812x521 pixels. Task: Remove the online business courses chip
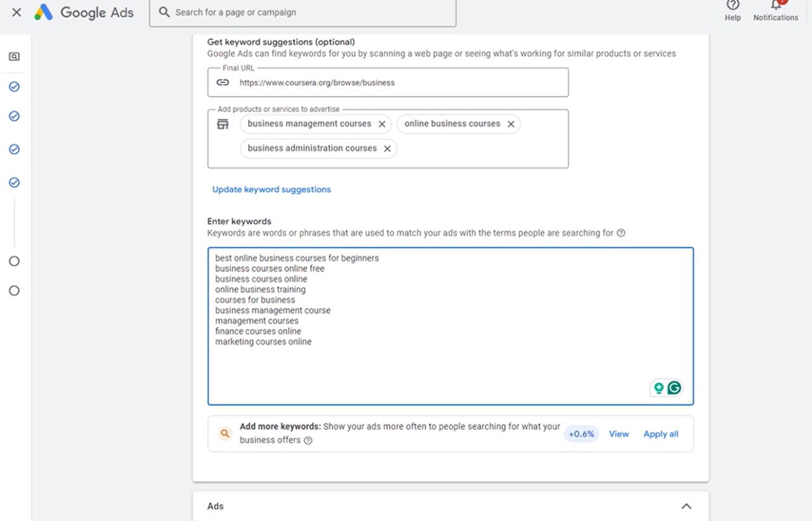point(511,124)
